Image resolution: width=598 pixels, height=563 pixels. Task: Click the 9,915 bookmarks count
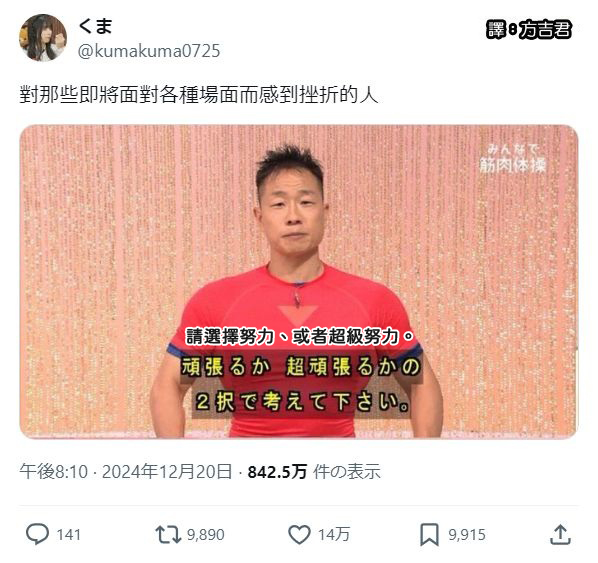[467, 535]
